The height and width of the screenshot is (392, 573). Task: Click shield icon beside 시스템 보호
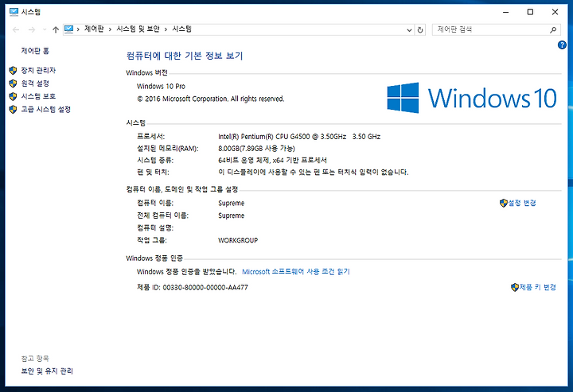pyautogui.click(x=14, y=97)
